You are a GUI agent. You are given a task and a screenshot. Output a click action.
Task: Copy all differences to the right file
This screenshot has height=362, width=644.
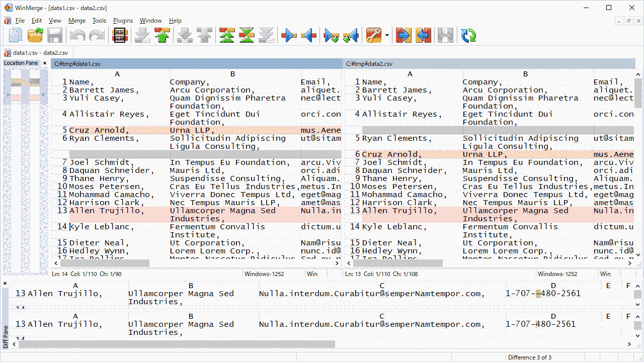coord(403,35)
